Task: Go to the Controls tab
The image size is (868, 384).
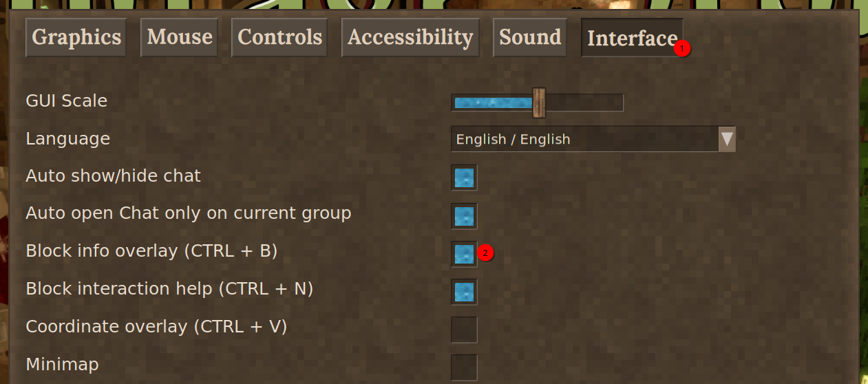Action: (x=279, y=37)
